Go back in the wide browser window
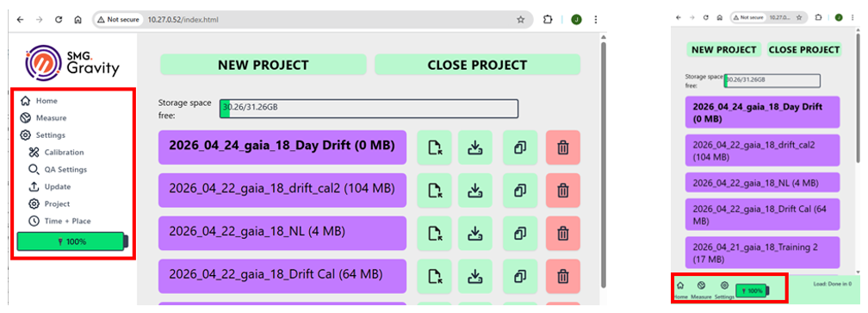 pos(21,19)
